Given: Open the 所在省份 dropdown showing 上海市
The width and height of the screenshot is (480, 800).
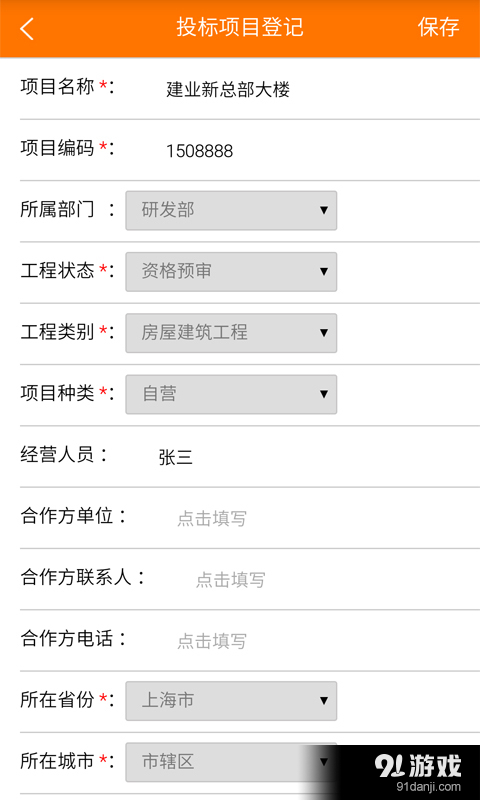Looking at the screenshot, I should 231,701.
